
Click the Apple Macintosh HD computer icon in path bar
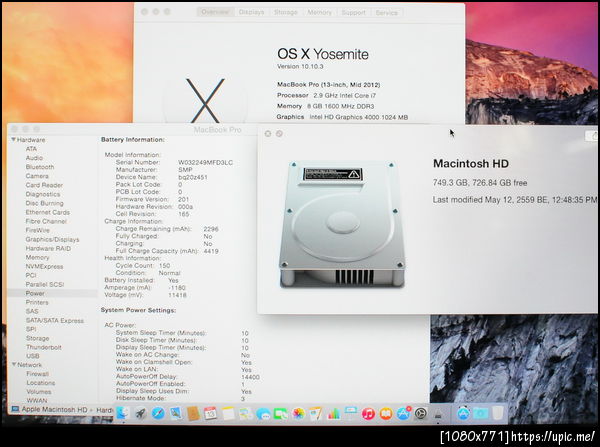[15, 409]
